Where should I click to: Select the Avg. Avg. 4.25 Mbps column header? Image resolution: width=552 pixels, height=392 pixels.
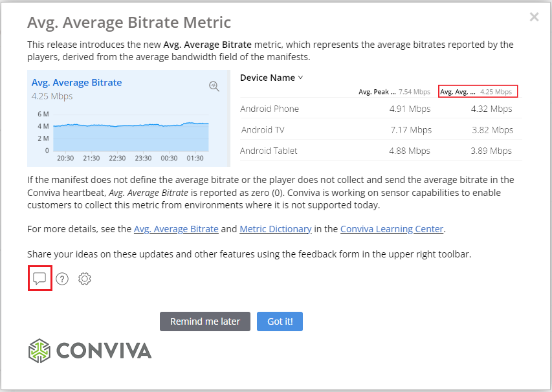(x=478, y=92)
